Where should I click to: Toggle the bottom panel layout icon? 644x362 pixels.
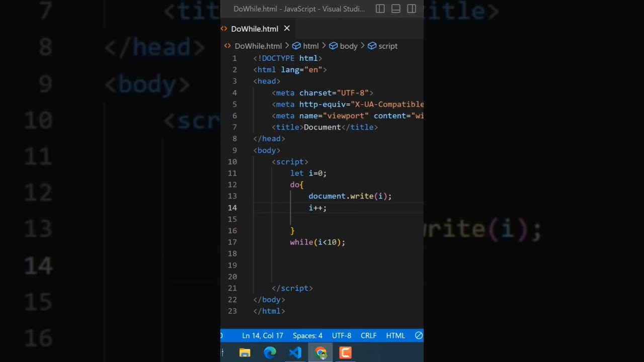(396, 9)
